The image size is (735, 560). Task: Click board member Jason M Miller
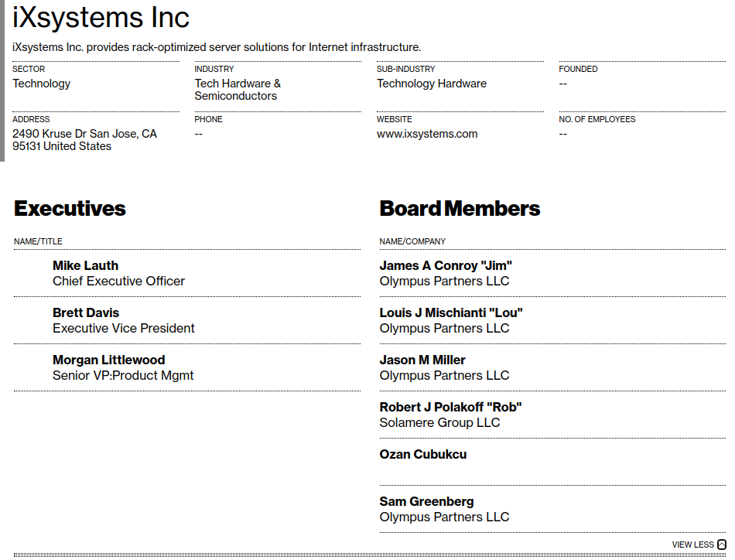[422, 360]
